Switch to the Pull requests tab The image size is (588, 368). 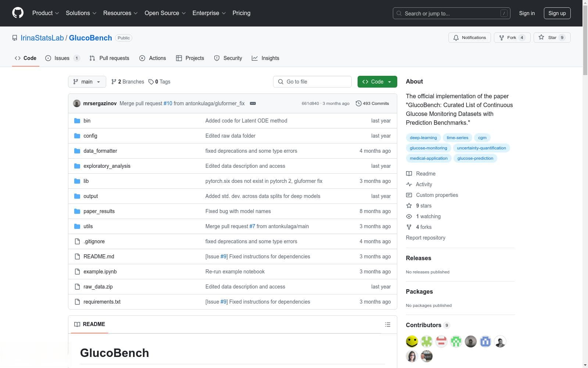coord(110,58)
